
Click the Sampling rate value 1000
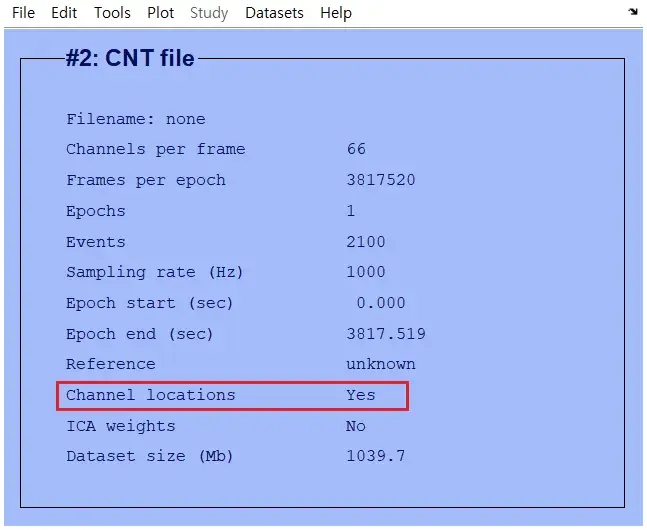point(366,272)
